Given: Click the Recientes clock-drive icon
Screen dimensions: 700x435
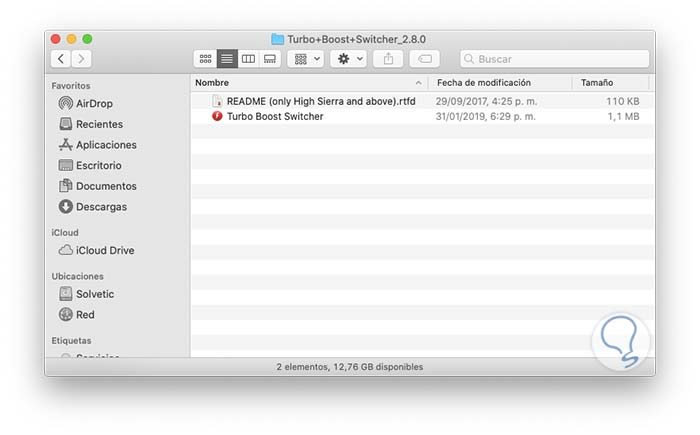Looking at the screenshot, I should point(66,124).
